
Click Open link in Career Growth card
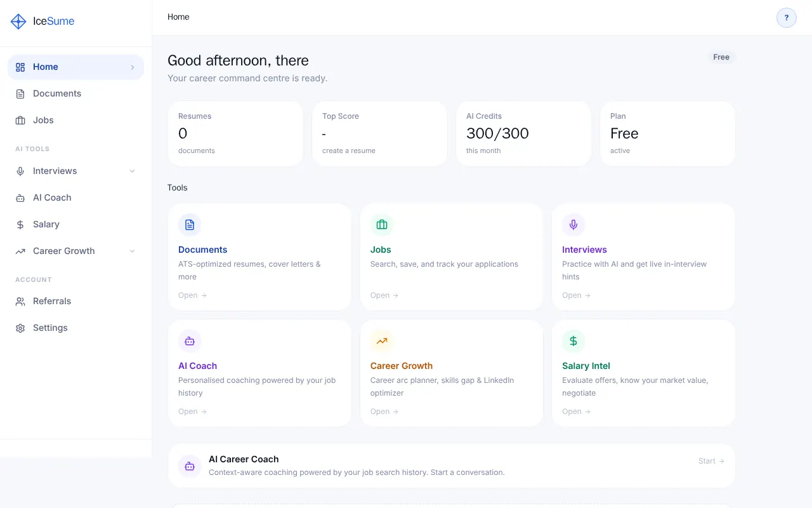(x=384, y=411)
